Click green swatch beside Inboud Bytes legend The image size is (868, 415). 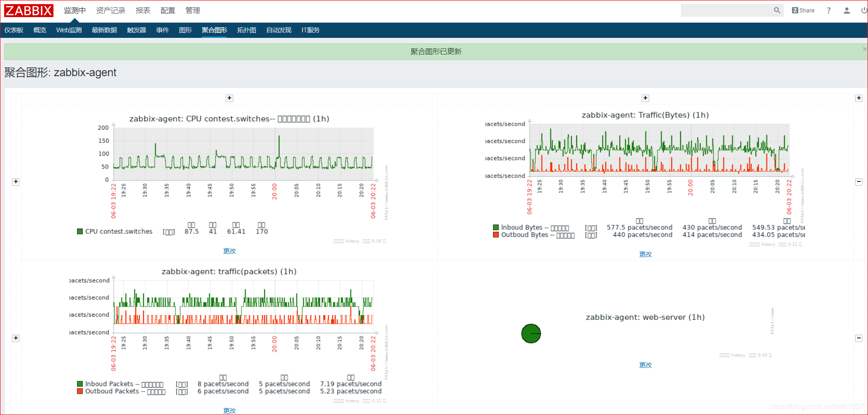(x=496, y=227)
